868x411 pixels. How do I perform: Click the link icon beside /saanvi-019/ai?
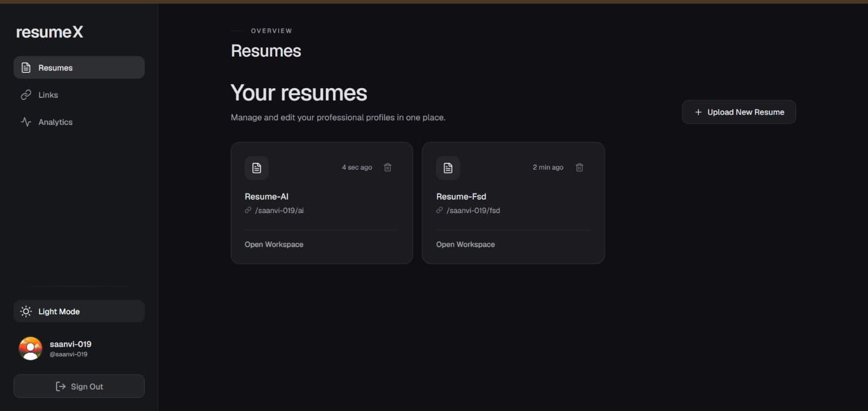(x=248, y=210)
